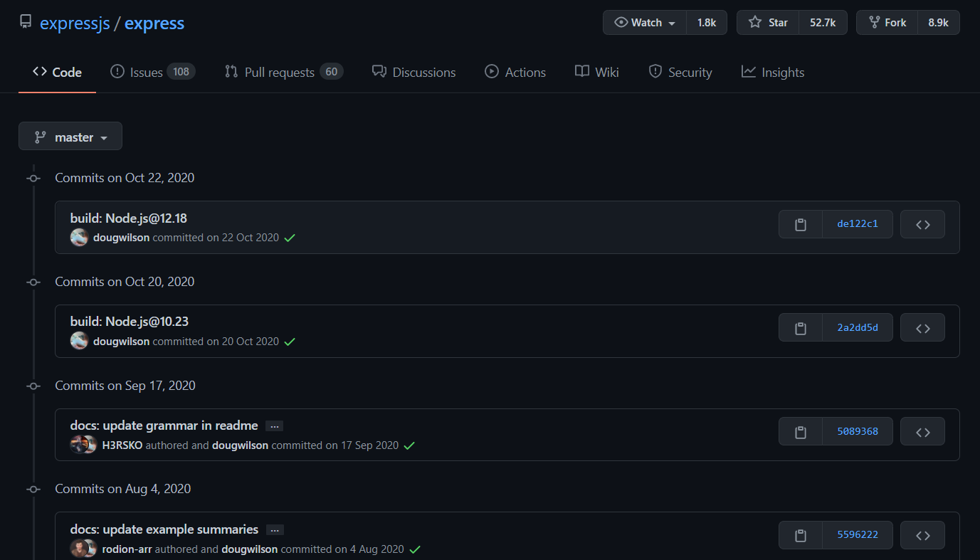Open the Security tab
This screenshot has height=560, width=980.
[680, 72]
